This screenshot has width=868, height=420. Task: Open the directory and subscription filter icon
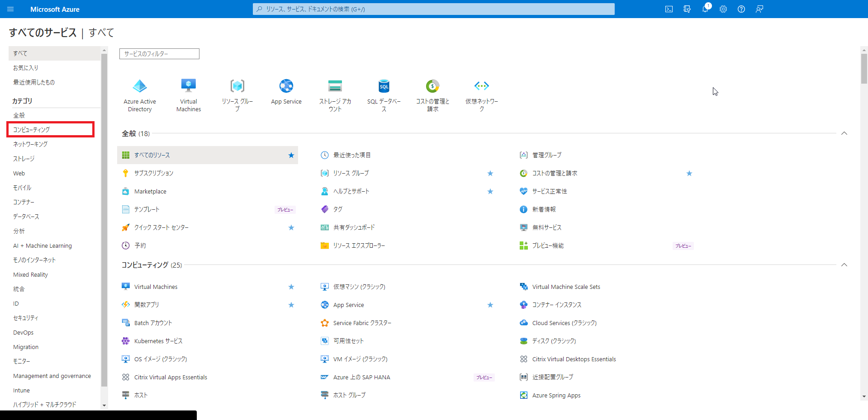tap(687, 9)
